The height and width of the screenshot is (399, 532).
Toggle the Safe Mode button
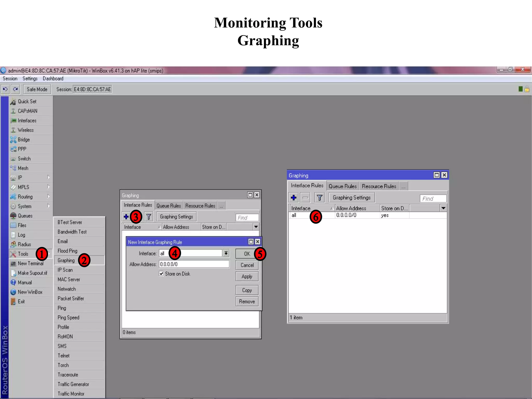pos(37,89)
